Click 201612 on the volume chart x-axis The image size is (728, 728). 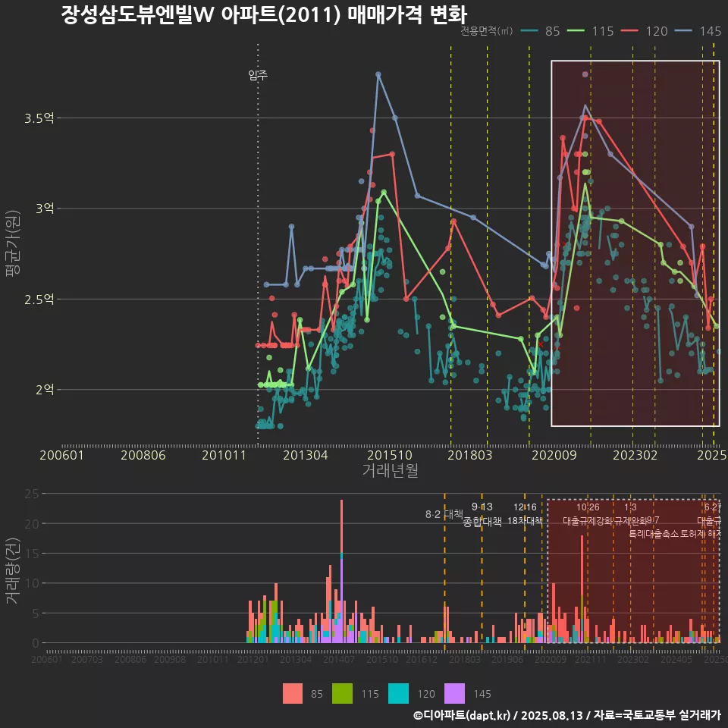(x=422, y=659)
